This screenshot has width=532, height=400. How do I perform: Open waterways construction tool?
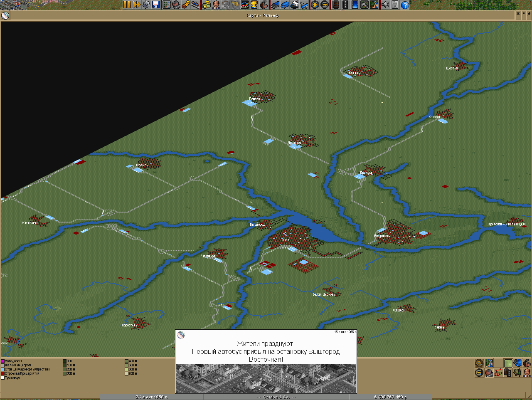coord(355,5)
